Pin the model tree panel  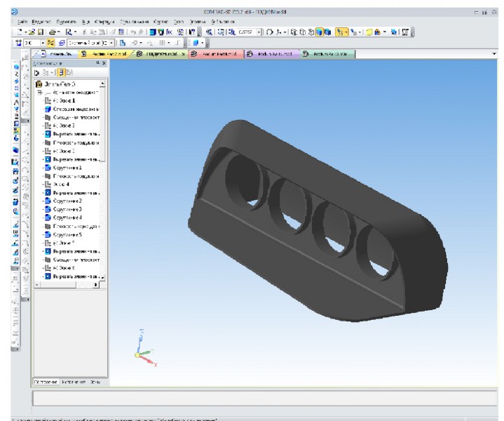[x=98, y=63]
